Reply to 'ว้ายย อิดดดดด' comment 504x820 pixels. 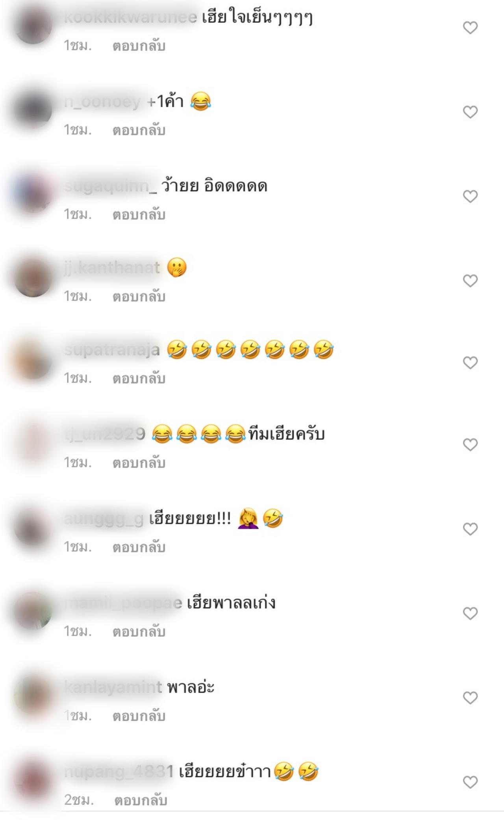point(139,215)
